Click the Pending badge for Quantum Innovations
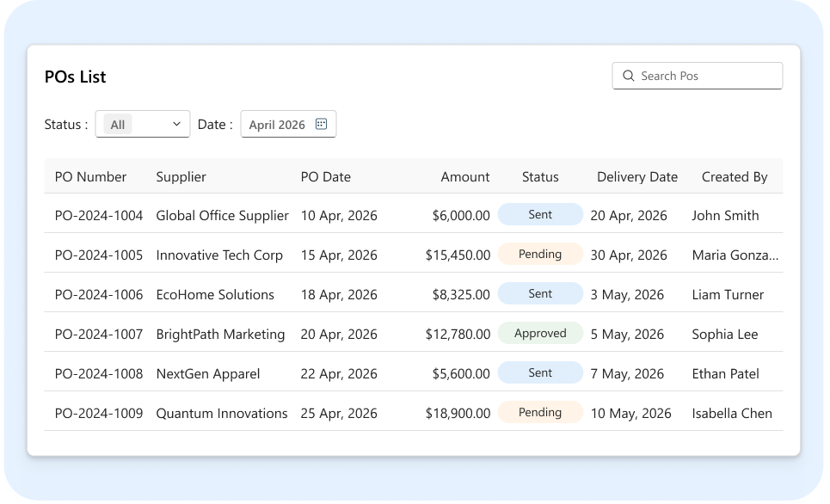The width and height of the screenshot is (830, 504). [540, 413]
